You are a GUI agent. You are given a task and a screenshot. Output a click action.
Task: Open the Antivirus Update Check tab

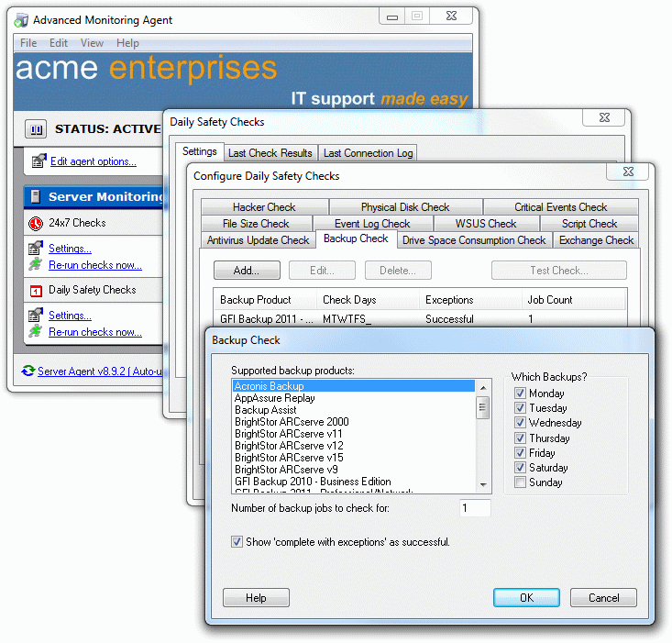point(258,240)
